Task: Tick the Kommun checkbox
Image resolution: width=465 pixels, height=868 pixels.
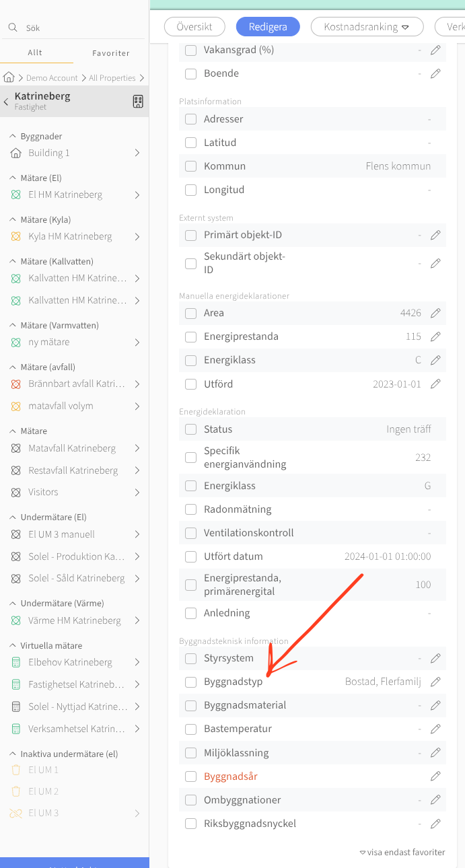Action: click(191, 166)
